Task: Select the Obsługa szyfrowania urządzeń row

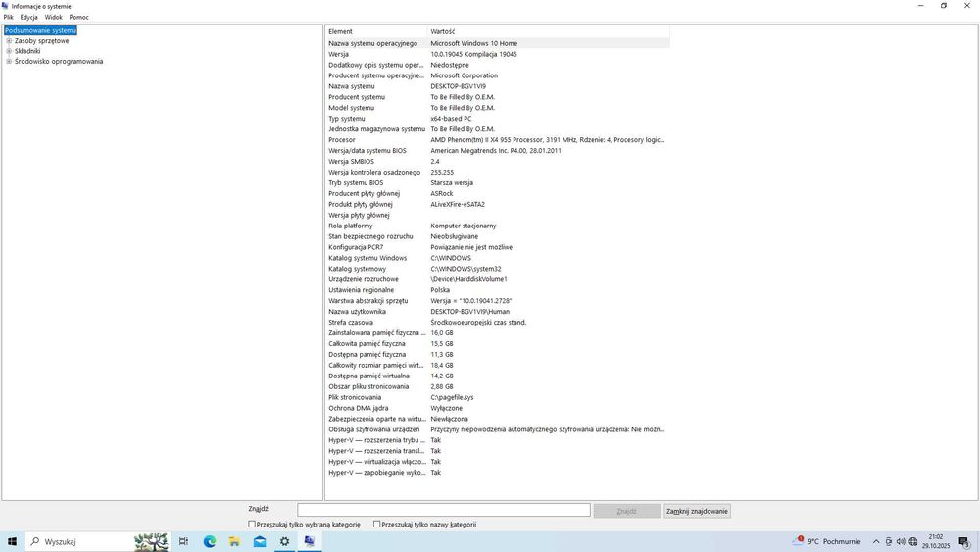Action: (x=498, y=429)
